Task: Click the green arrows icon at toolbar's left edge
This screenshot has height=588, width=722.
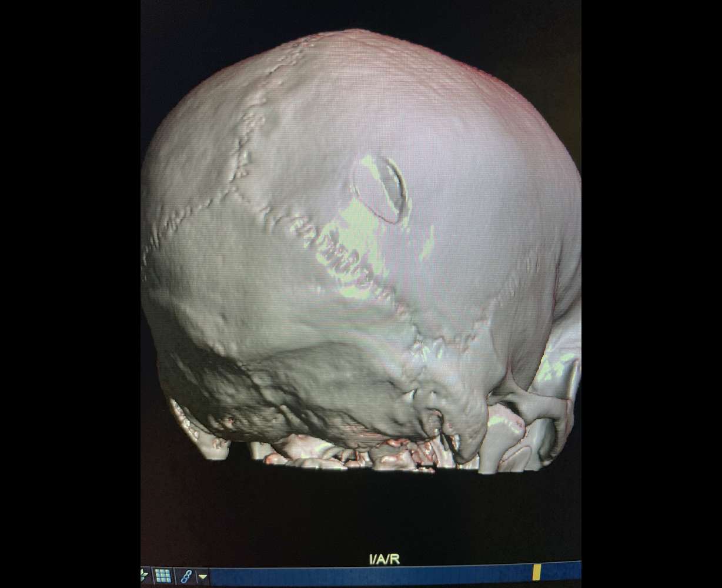Action: pos(144,575)
